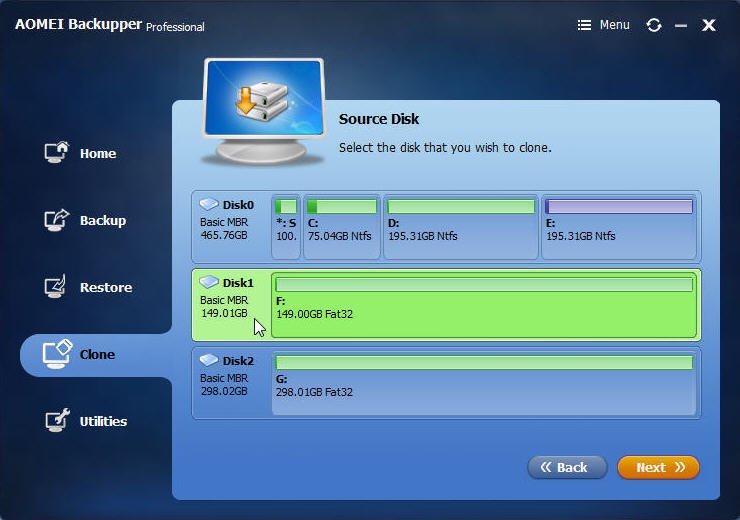Click Basic MBR under Disk2
This screenshot has width=740, height=520.
(x=224, y=378)
